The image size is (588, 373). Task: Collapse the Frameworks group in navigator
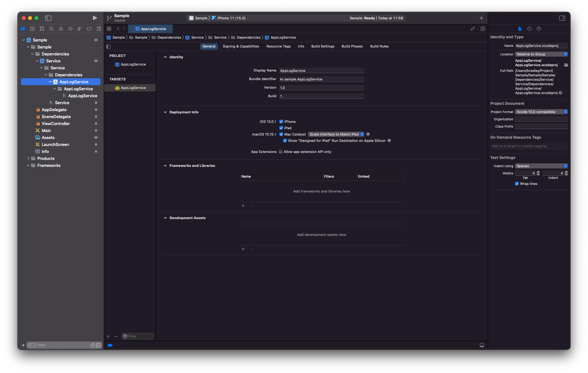28,165
